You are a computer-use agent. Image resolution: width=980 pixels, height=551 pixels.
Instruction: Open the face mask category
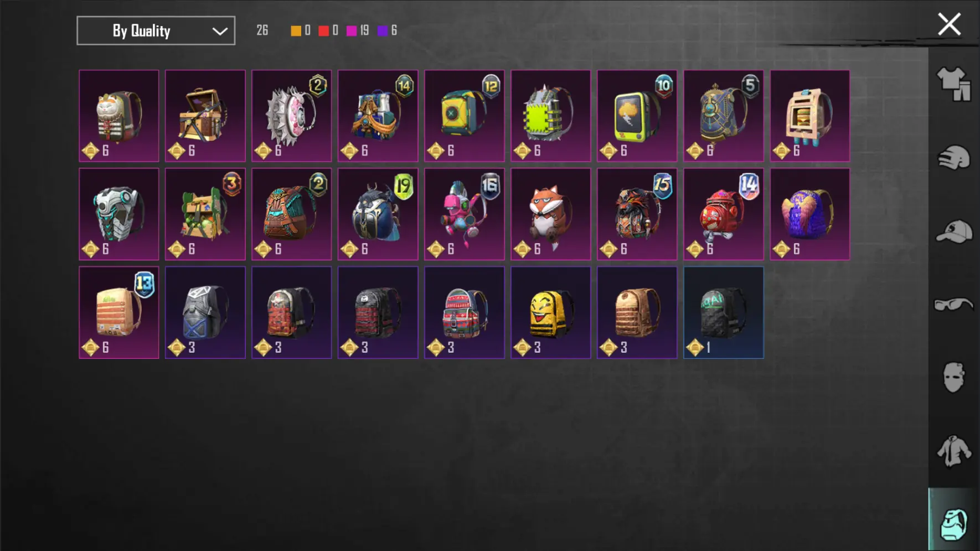click(953, 378)
